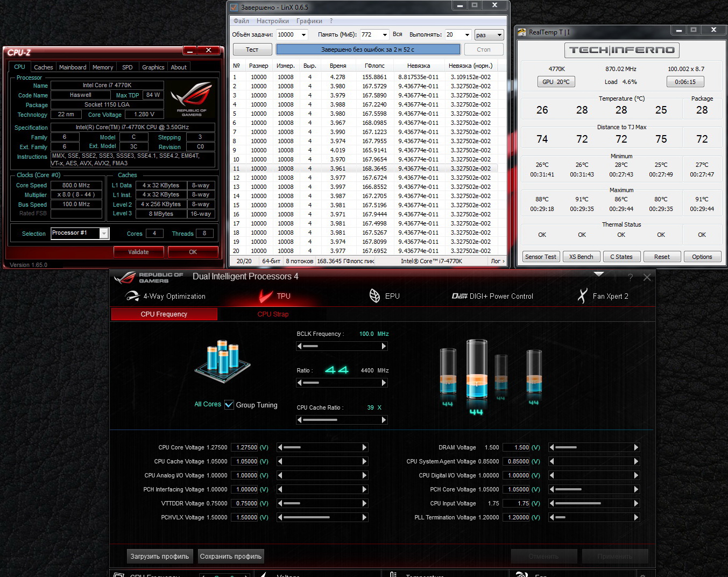Open the CPU-Z Selection Processor #1 dropdown
Image resolution: width=728 pixels, height=577 pixels.
(x=104, y=233)
